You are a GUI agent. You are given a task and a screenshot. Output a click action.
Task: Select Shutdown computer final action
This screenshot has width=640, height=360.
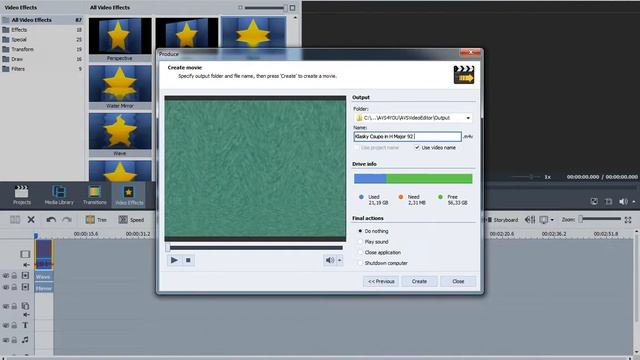click(x=360, y=263)
